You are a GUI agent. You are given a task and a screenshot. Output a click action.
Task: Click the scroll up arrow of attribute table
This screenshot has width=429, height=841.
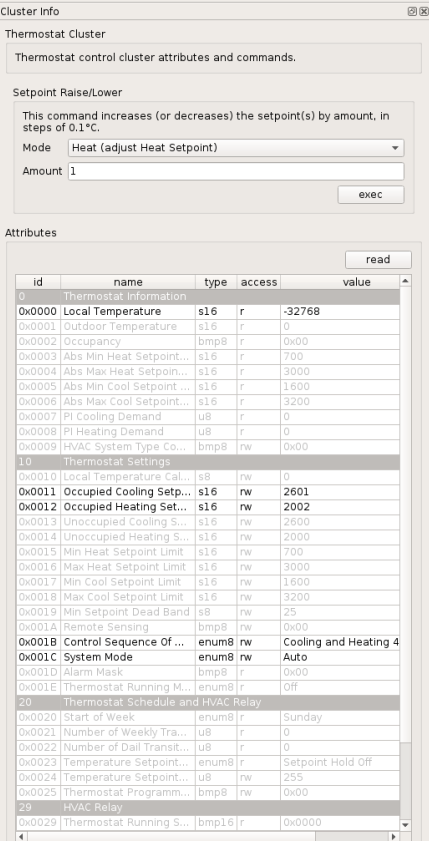click(406, 281)
